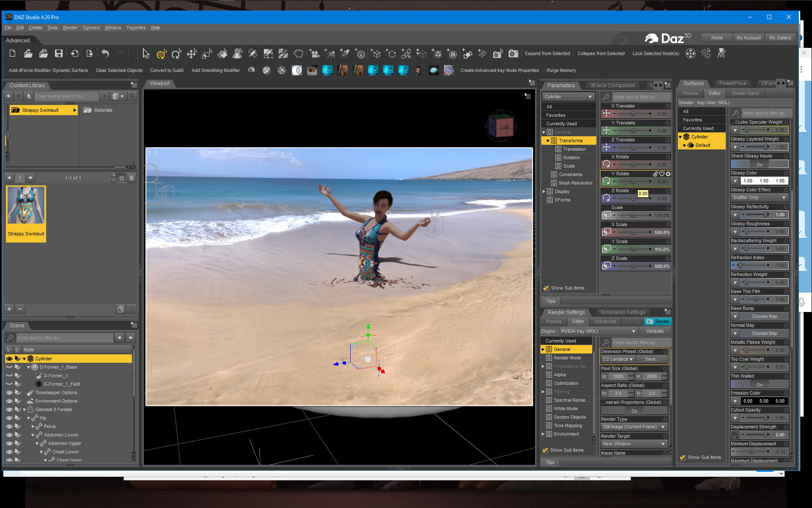Select the Scale tool icon
812x508 pixels.
pos(207,54)
